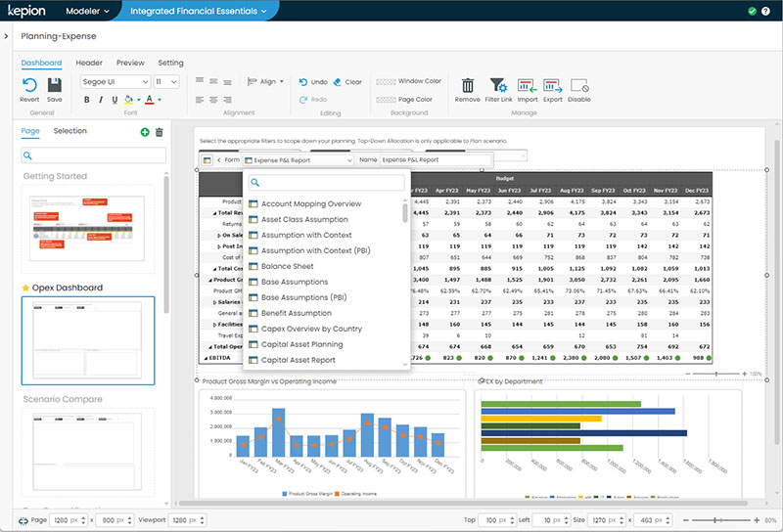Click the Name field Expense P&L Report

click(436, 159)
